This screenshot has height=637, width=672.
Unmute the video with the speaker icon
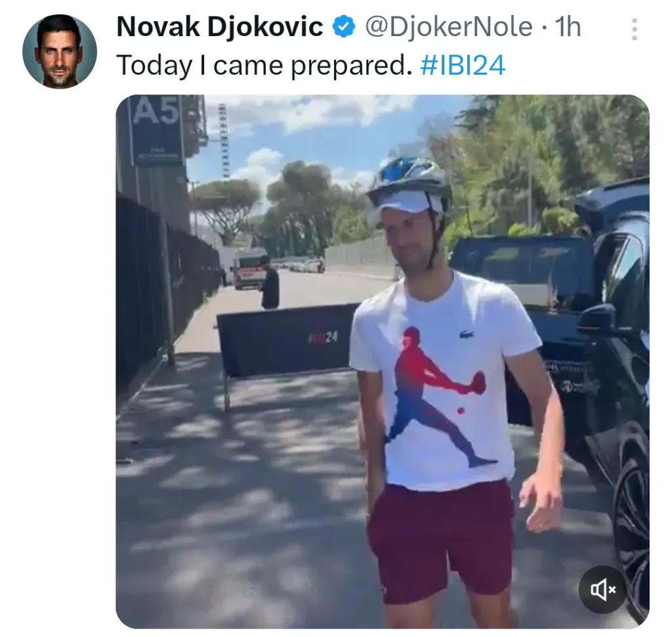point(603,589)
